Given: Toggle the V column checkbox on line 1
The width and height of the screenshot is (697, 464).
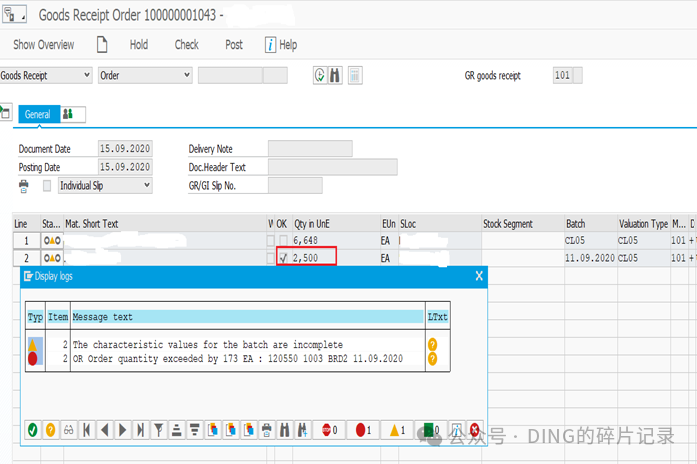Looking at the screenshot, I should [x=270, y=241].
